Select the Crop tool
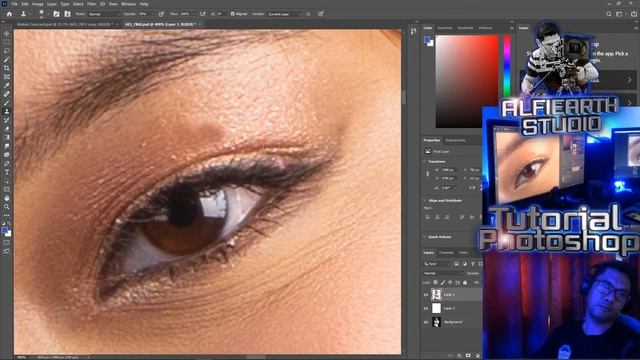This screenshot has height=360, width=640. (7, 68)
